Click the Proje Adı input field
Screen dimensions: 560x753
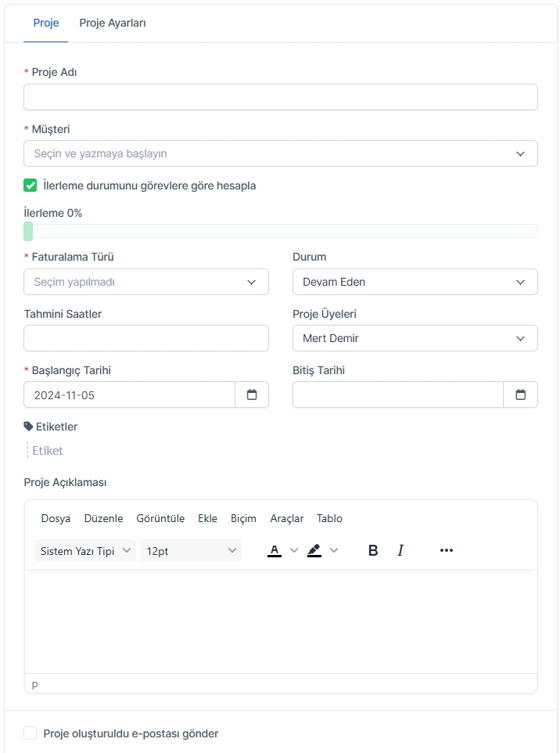tap(281, 97)
